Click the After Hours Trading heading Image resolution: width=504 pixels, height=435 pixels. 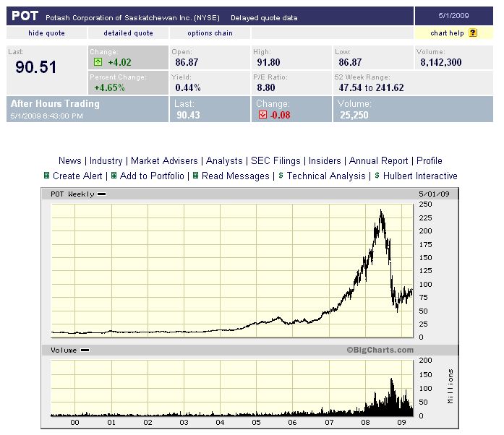coord(55,103)
